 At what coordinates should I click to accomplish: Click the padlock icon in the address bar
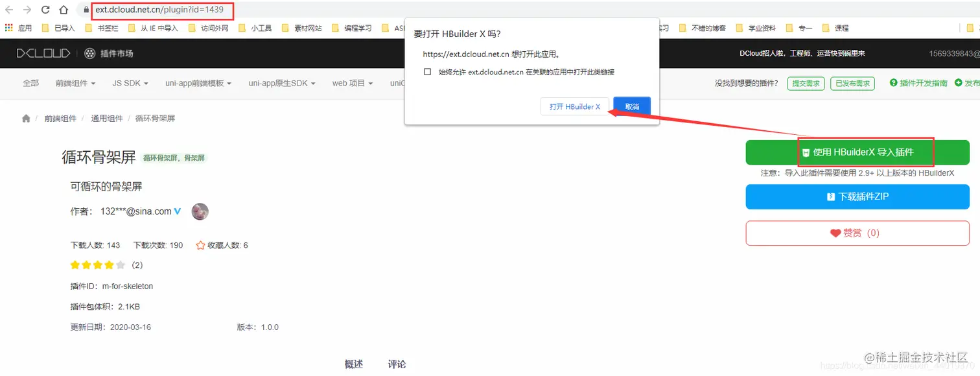pyautogui.click(x=86, y=10)
